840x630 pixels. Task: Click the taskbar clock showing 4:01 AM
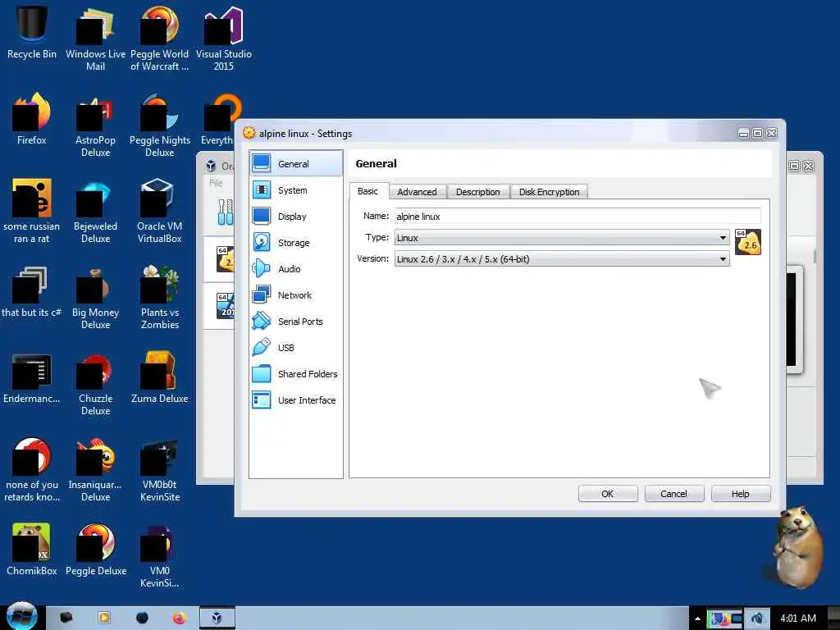[797, 619]
